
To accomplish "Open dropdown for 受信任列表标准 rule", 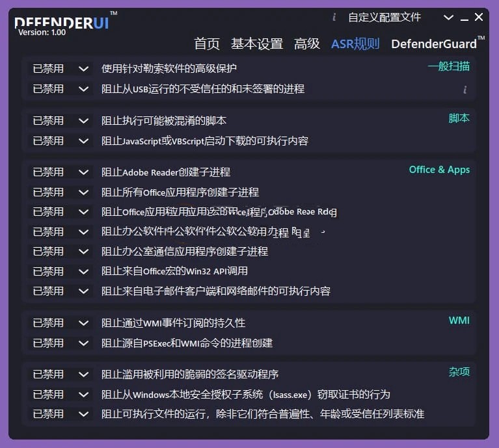I will click(61, 414).
